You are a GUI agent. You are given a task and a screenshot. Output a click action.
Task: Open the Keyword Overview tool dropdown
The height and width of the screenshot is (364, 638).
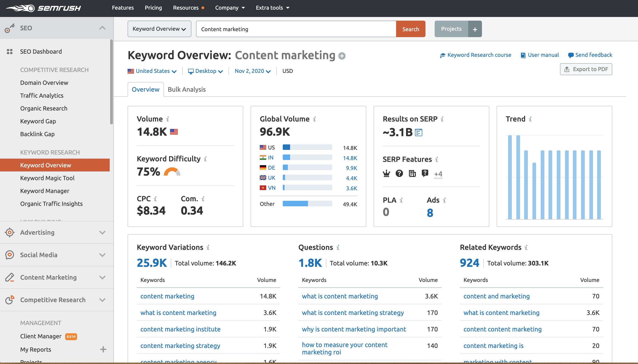[x=159, y=29]
